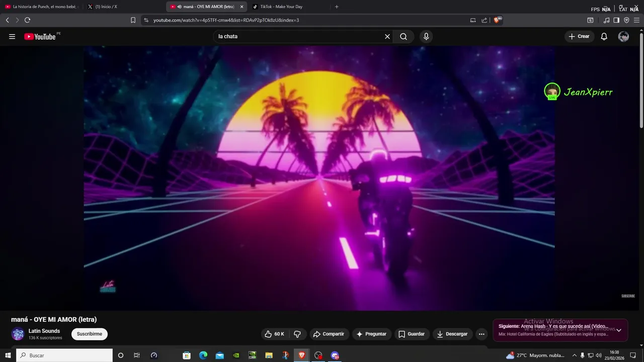
Task: Click the share page icon in address bar
Action: 484,20
